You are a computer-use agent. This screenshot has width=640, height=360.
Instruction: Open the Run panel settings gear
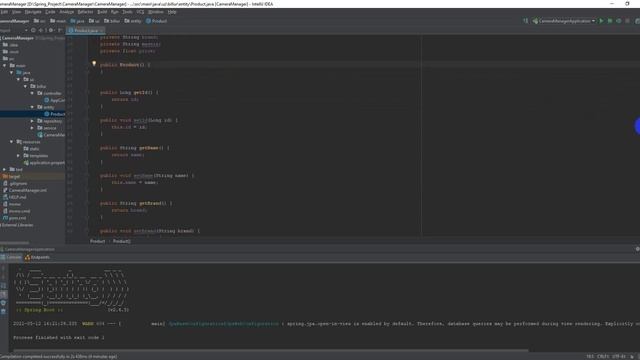pyautogui.click(x=637, y=249)
